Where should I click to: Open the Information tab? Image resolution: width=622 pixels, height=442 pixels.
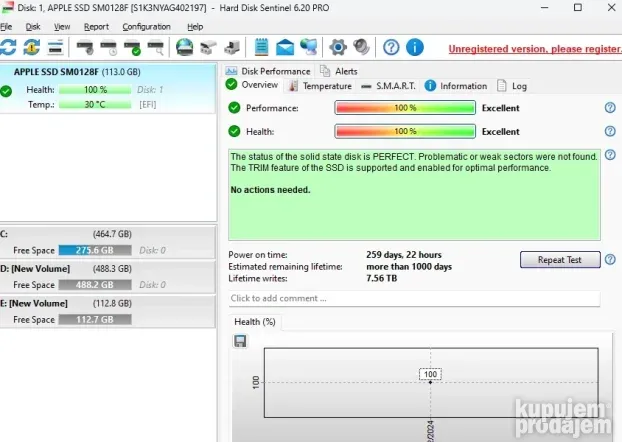point(456,86)
